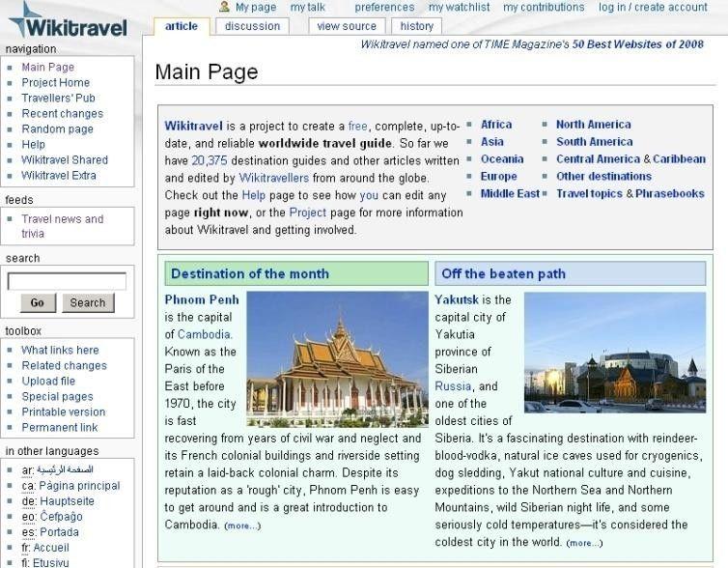Click the Yakutsk city photo
Viewport: 728px width, 568px height.
point(615,353)
